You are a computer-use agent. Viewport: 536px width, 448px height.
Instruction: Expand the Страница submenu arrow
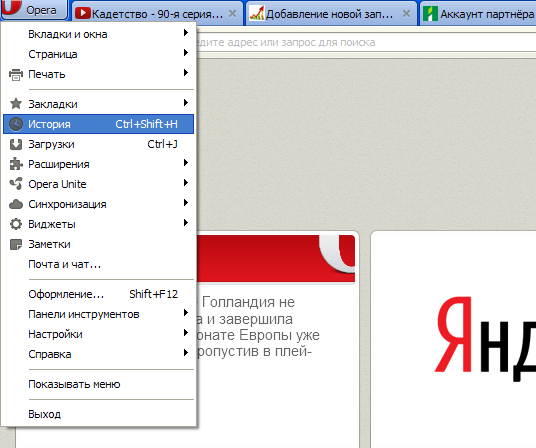pyautogui.click(x=186, y=53)
